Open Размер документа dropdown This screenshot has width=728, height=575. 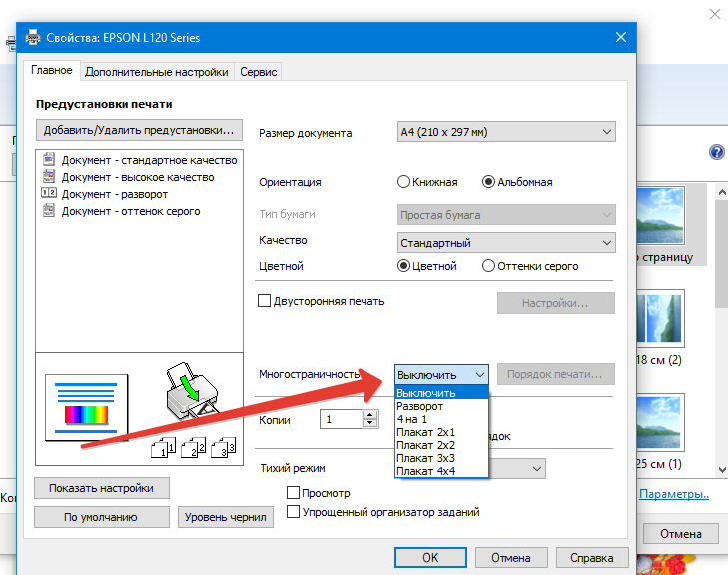click(x=506, y=132)
